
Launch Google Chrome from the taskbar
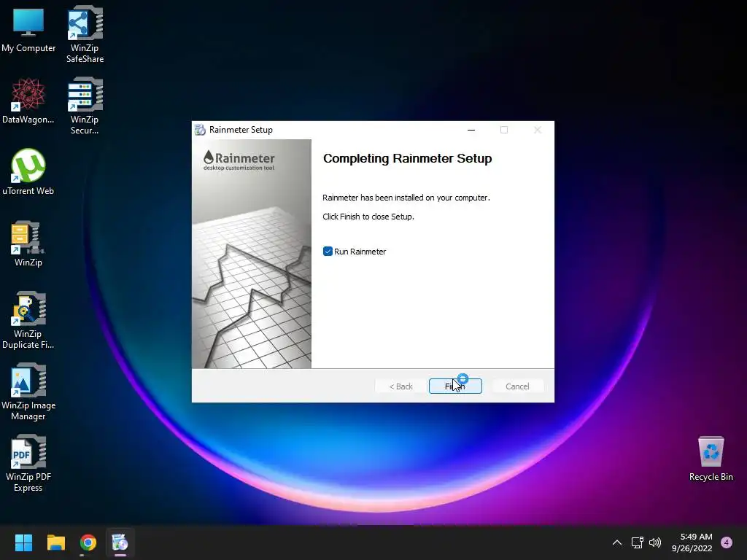point(88,542)
